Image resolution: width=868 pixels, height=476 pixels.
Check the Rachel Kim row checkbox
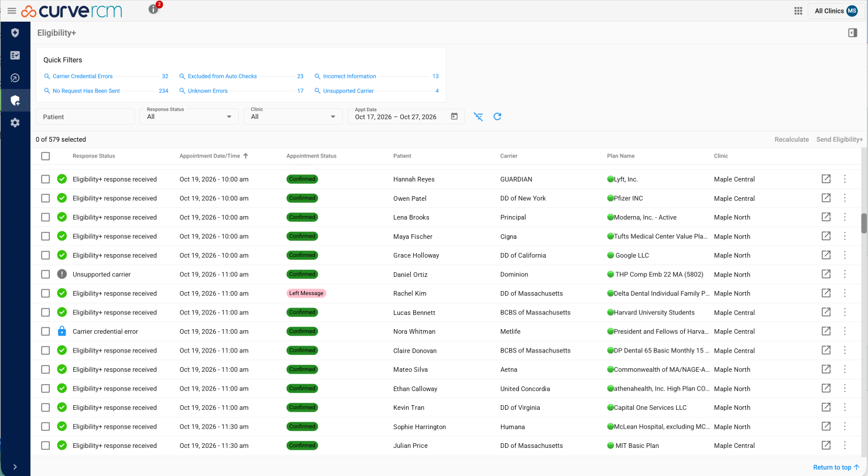pos(46,293)
